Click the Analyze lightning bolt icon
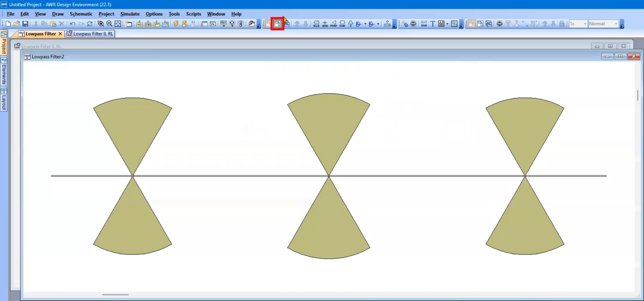 (176, 24)
